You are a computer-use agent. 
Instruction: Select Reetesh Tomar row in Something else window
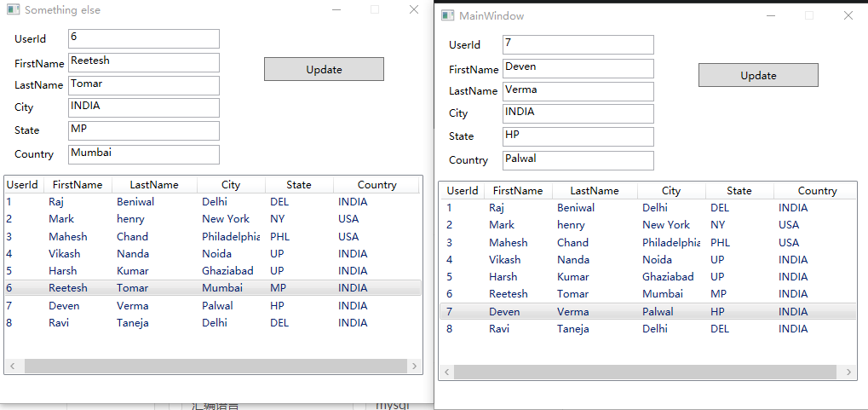pos(213,288)
